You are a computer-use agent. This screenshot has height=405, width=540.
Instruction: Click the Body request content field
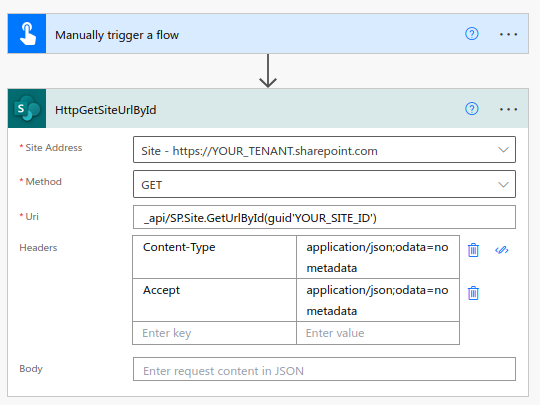point(324,369)
